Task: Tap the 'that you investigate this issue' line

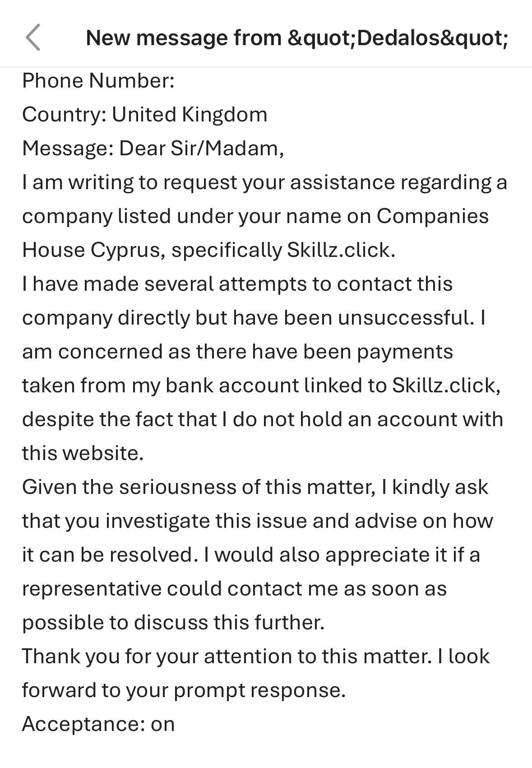Action: (x=258, y=521)
